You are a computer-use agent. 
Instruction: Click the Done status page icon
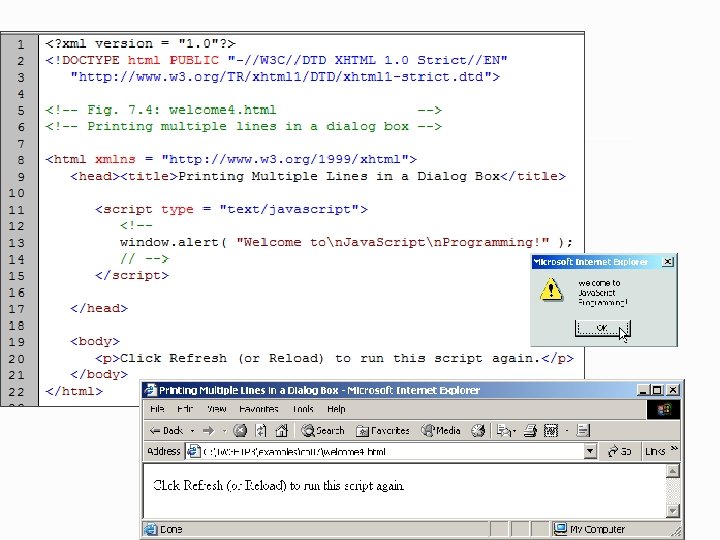[x=150, y=529]
